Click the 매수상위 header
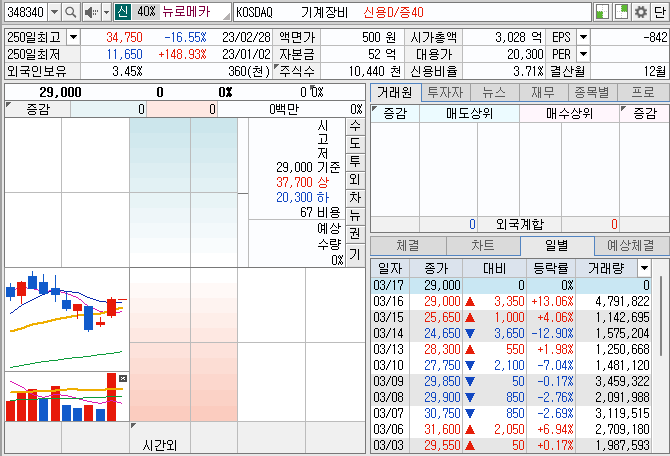 [569, 113]
